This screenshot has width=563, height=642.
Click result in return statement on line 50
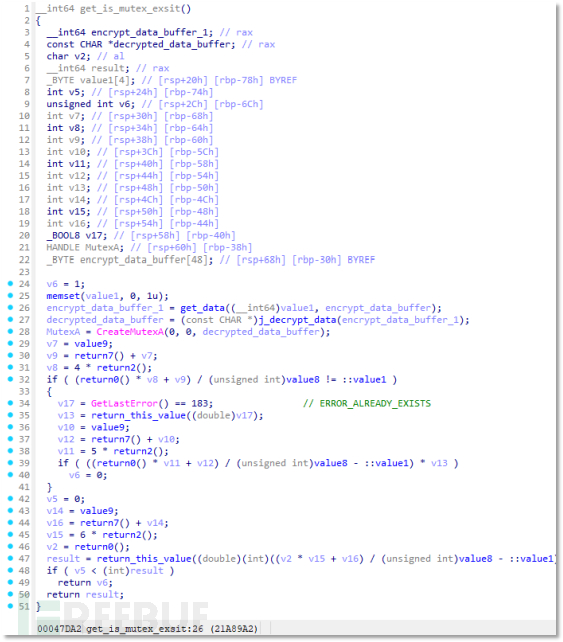pyautogui.click(x=102, y=595)
